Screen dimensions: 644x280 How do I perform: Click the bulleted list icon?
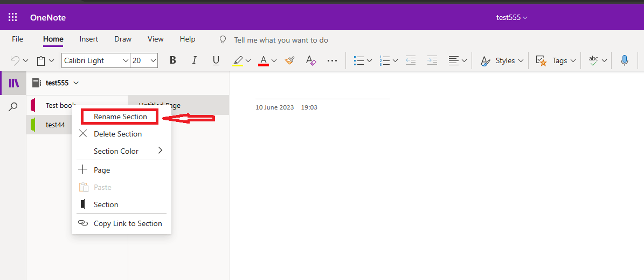358,60
